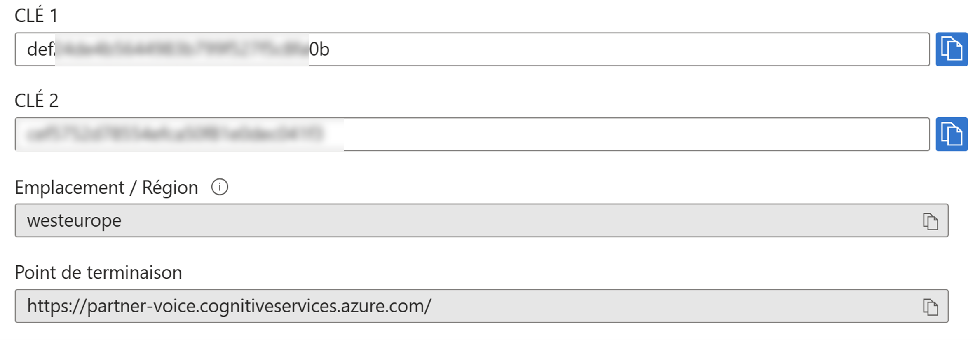Select the Point de terminaison label
The width and height of the screenshot is (980, 340).
98,272
